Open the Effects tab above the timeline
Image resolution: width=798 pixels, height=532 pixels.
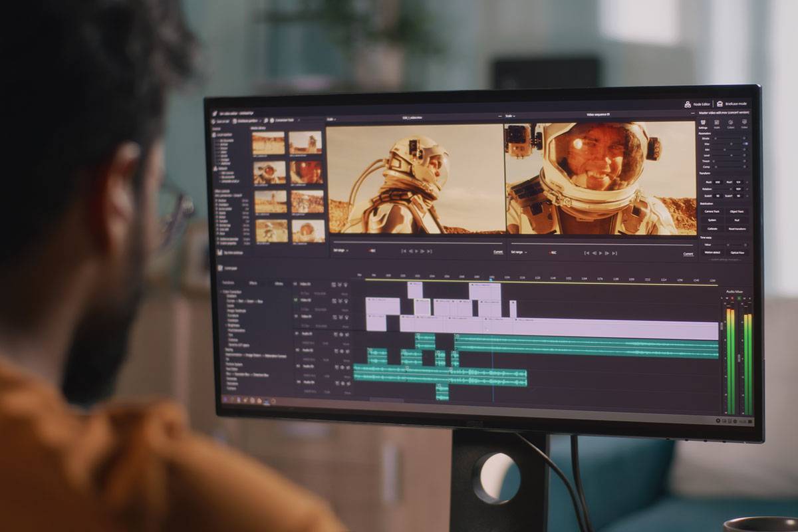pos(253,283)
